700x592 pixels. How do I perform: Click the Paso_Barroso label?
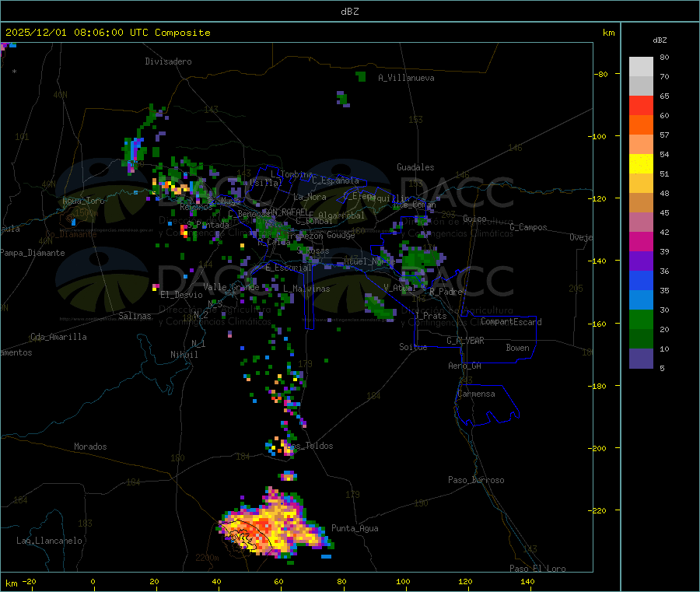476,480
